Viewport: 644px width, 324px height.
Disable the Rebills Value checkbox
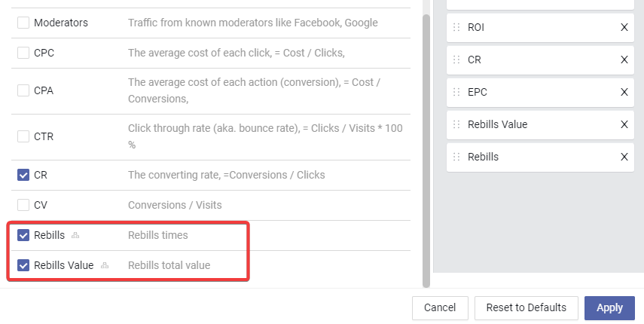23,265
